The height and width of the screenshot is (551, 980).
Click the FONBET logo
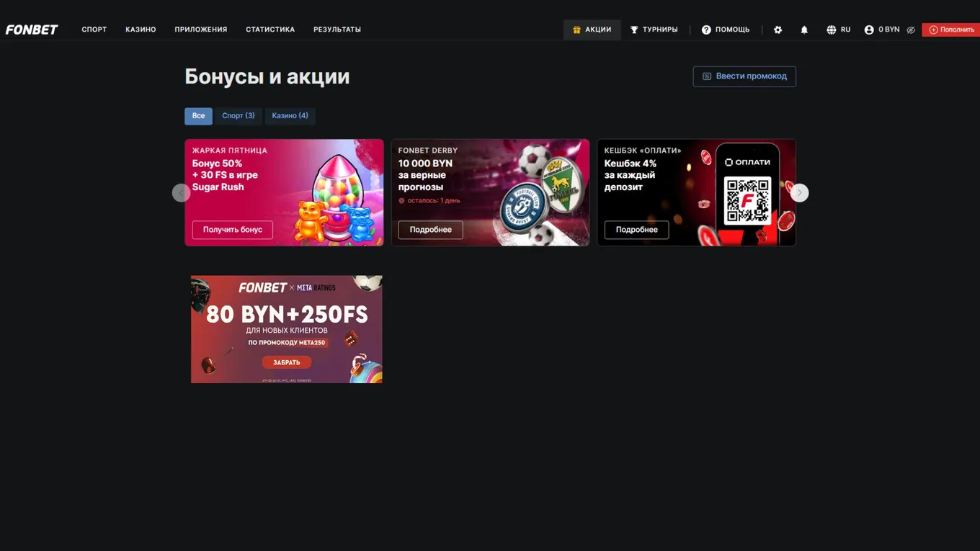pos(32,30)
